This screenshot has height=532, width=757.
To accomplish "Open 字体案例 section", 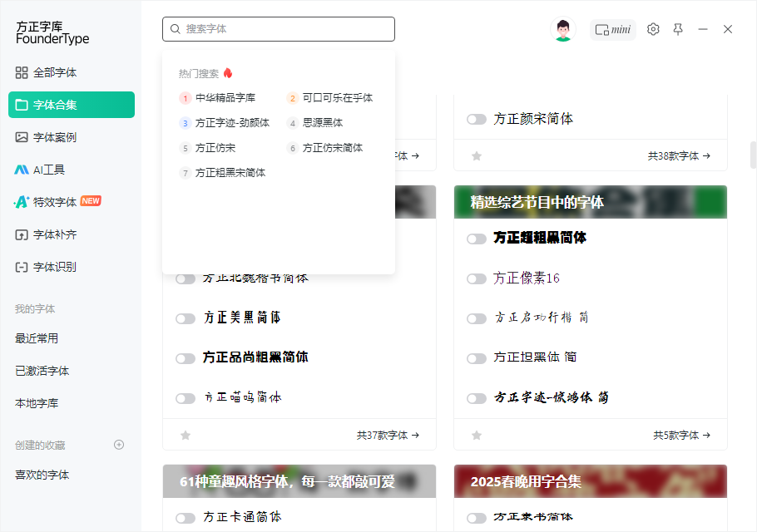I will pos(72,137).
